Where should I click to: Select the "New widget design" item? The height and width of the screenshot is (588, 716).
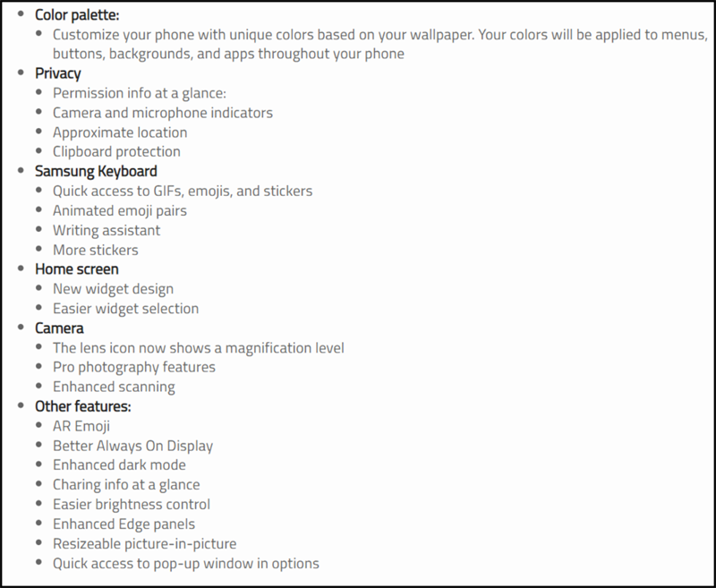(113, 288)
